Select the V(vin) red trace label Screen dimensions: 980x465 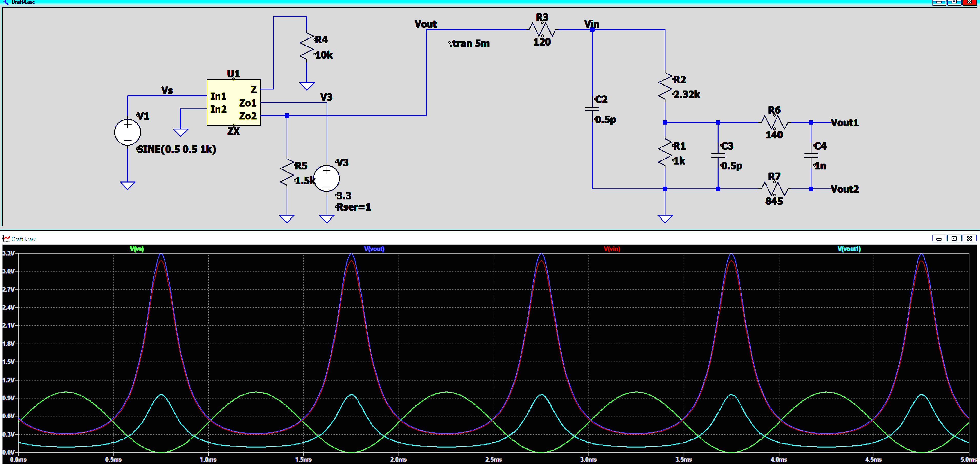click(x=612, y=249)
